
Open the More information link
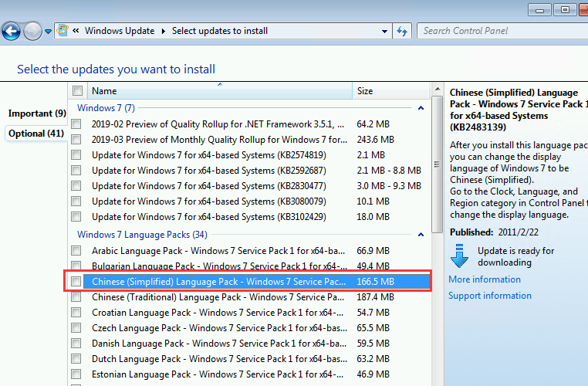485,279
